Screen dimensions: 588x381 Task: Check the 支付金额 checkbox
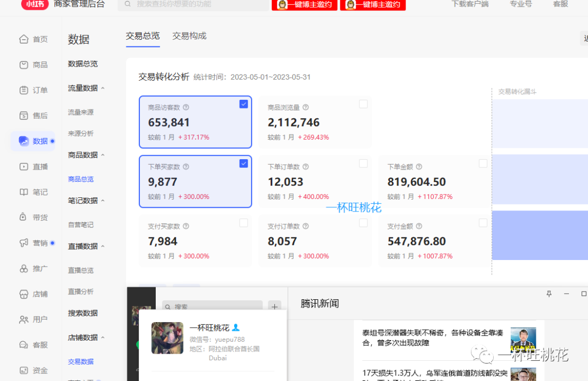[483, 223]
